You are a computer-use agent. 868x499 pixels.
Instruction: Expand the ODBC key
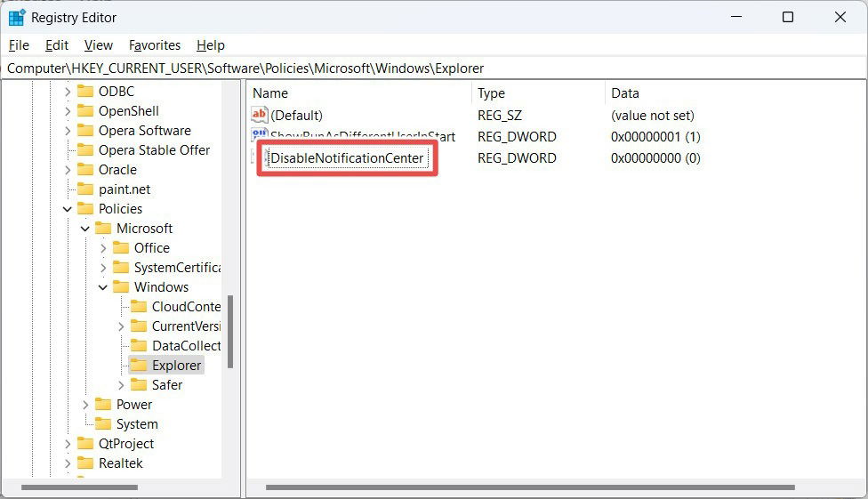68,92
